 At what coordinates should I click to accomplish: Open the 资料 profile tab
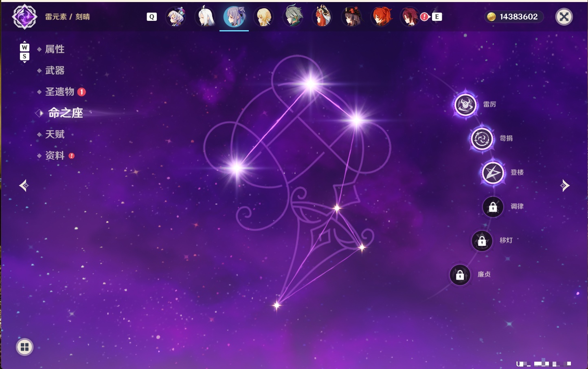(55, 155)
